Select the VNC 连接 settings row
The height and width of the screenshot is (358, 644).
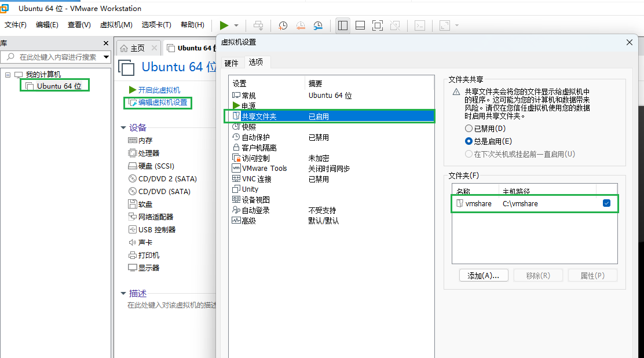[x=331, y=179]
